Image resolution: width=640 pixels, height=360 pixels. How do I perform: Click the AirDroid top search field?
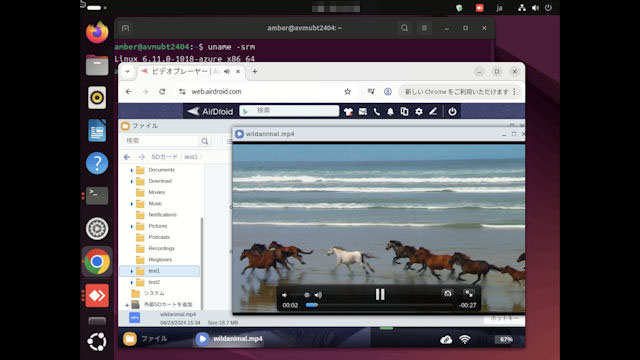289,111
